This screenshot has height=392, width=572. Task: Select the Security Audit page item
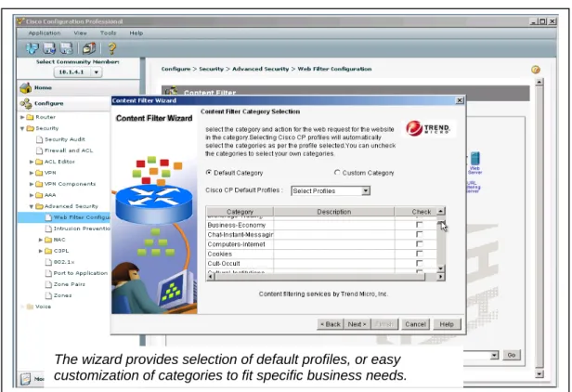tap(60, 139)
